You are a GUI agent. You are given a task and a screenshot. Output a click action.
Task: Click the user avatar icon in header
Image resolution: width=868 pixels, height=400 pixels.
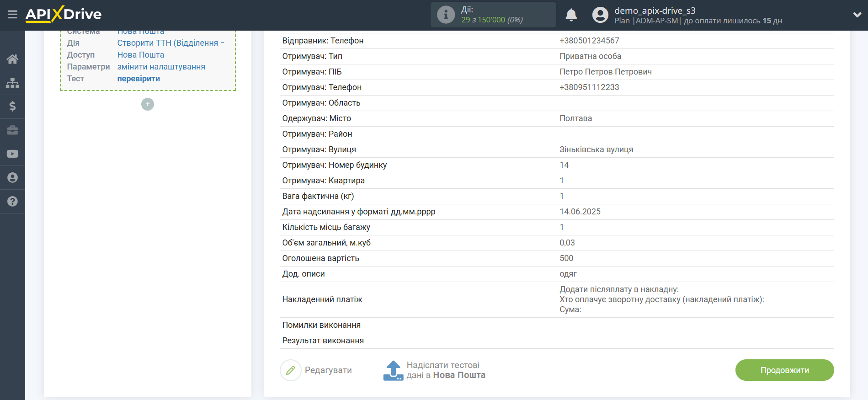[600, 15]
